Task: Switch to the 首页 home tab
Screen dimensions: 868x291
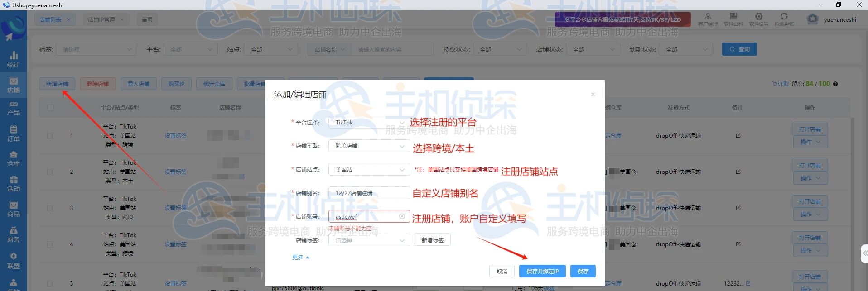Action: [147, 19]
